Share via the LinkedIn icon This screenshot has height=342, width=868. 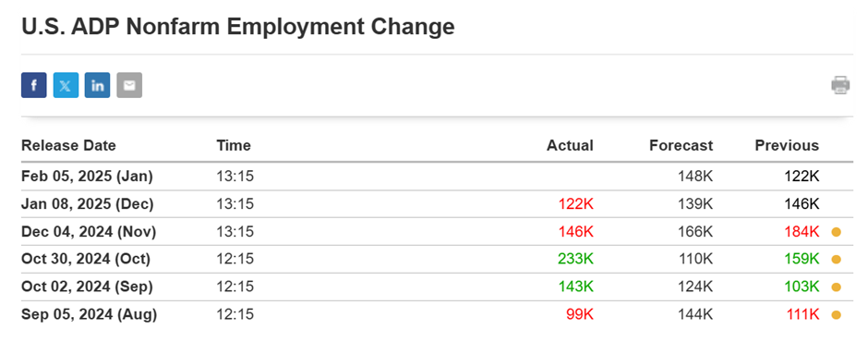point(98,85)
